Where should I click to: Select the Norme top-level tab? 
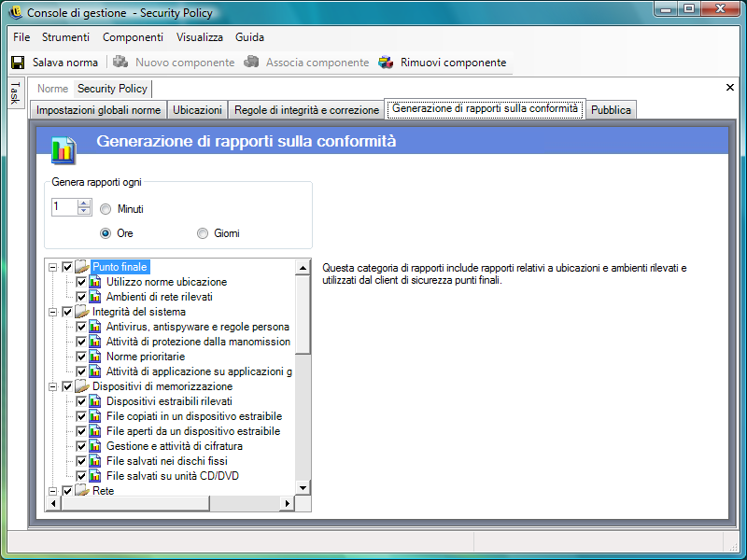point(53,89)
